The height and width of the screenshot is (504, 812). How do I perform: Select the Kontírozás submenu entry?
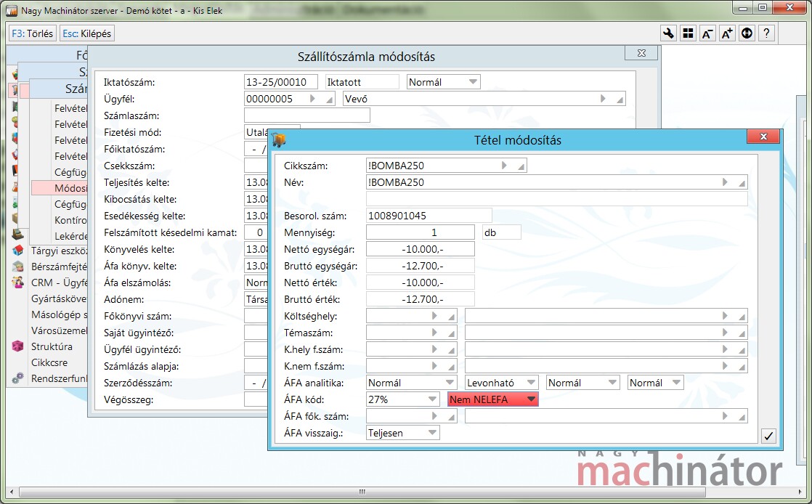70,220
